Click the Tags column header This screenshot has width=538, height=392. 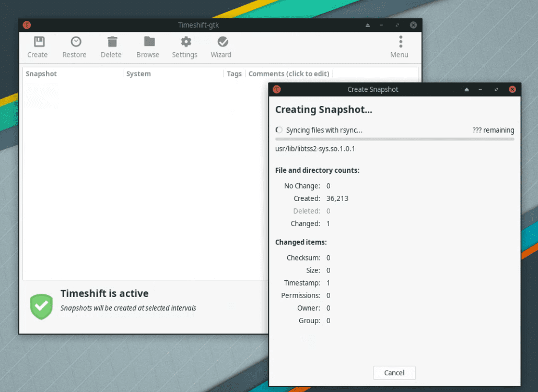point(234,74)
